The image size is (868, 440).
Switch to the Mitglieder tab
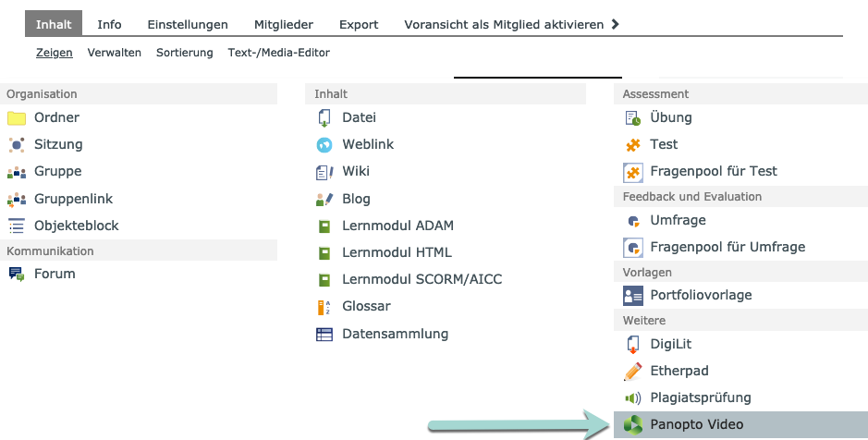[284, 25]
